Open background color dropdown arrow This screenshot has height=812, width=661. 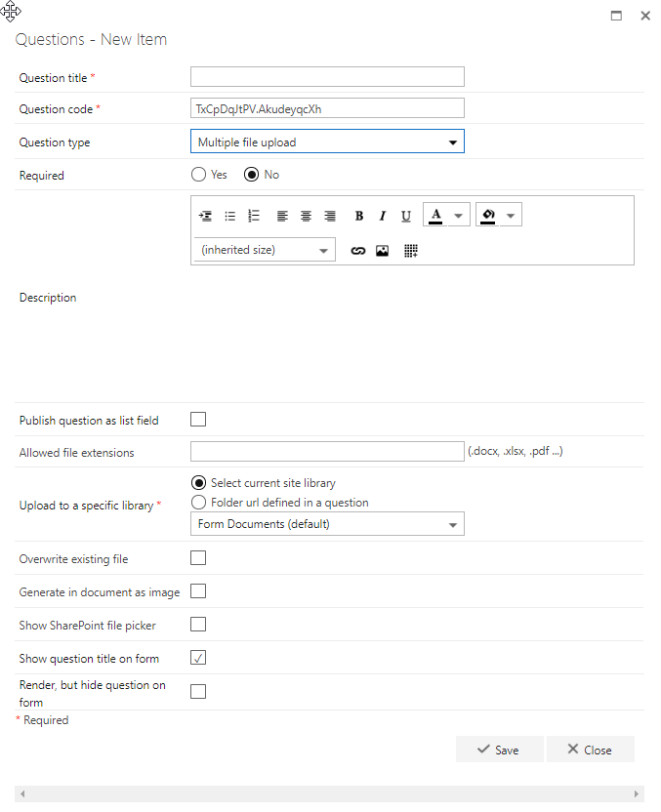[x=511, y=215]
